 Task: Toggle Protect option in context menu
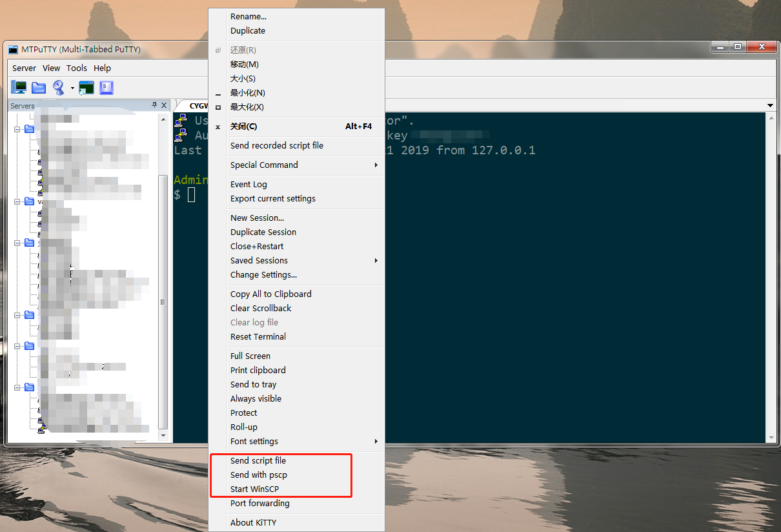pyautogui.click(x=243, y=413)
